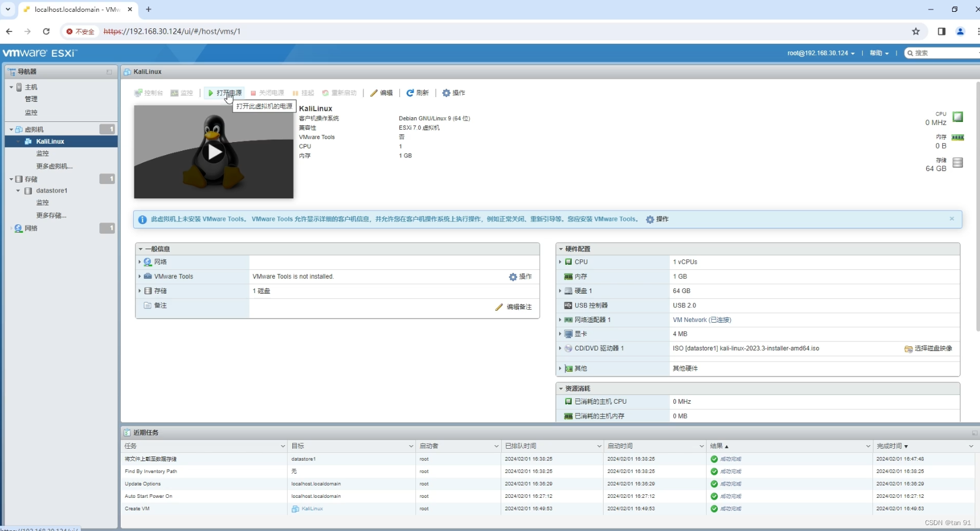Click the info icon in banner
980x531 pixels.
pos(142,220)
